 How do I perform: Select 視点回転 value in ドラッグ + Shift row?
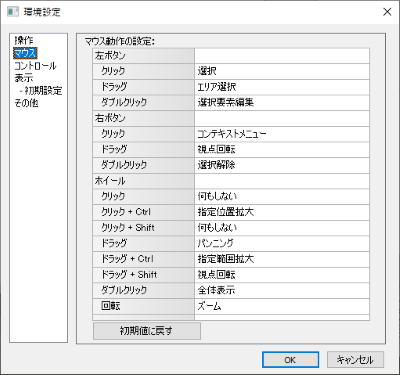282,275
